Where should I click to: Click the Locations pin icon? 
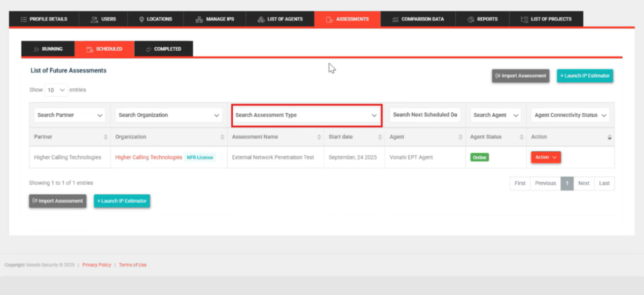click(x=141, y=19)
